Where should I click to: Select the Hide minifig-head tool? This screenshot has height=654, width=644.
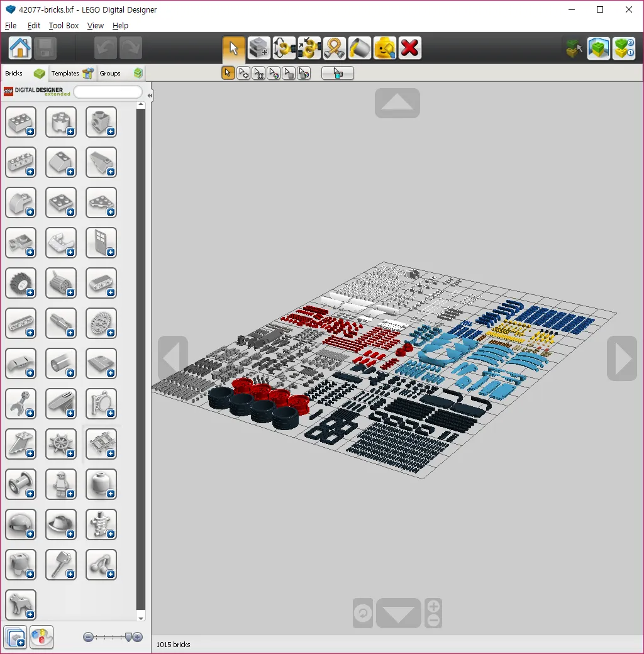[x=384, y=48]
